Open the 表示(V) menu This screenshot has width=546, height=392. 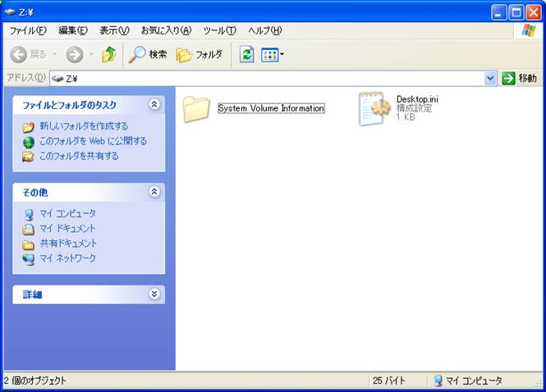click(114, 30)
